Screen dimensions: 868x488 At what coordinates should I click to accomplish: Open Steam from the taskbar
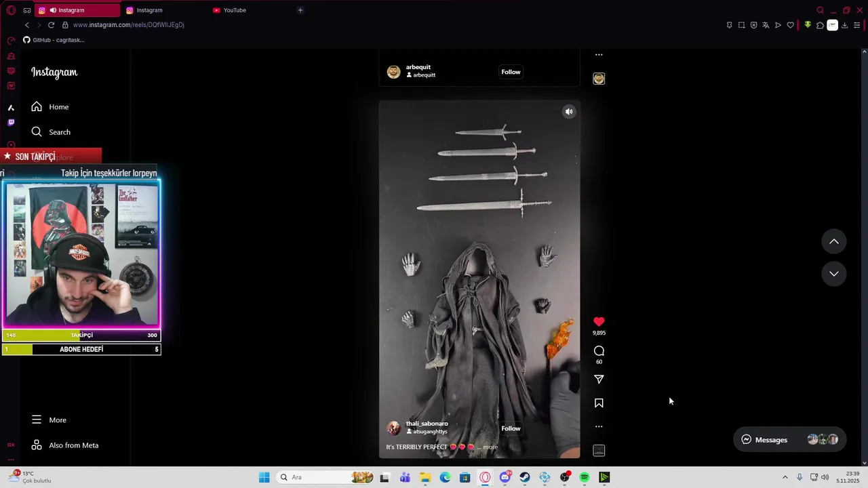pyautogui.click(x=525, y=477)
